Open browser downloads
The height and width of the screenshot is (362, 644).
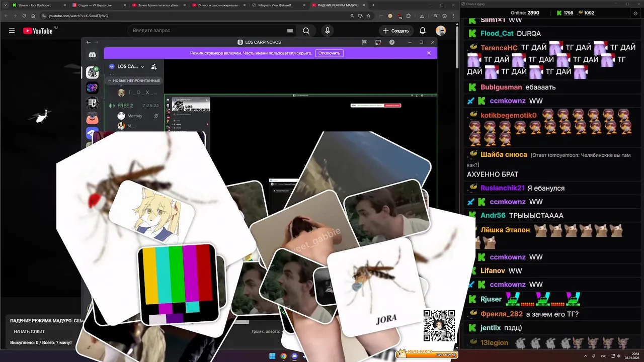click(422, 16)
